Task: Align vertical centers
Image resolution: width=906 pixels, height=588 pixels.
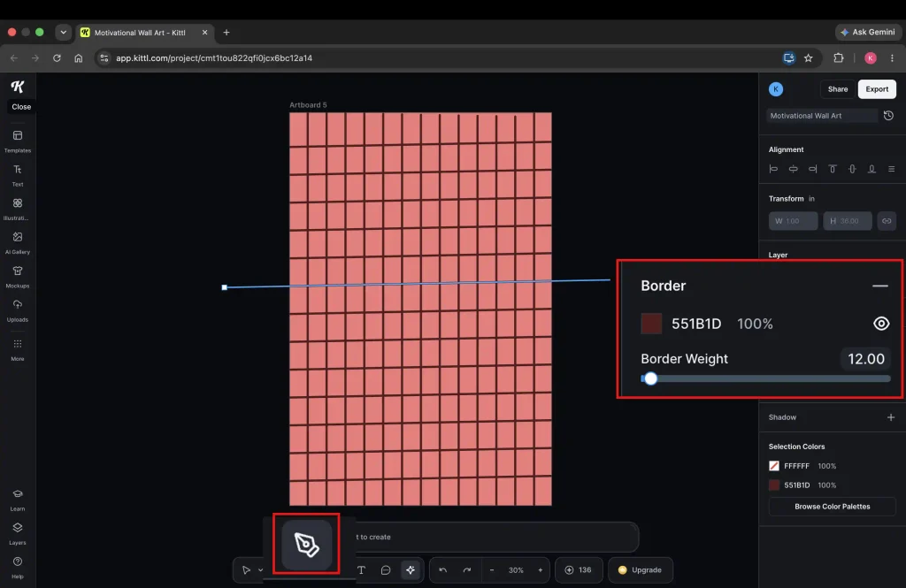Action: 852,169
